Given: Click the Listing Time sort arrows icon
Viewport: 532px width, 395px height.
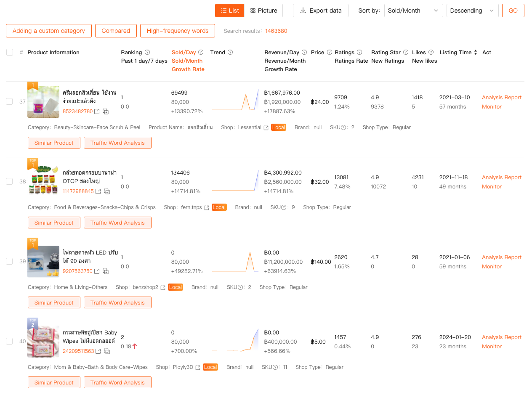Looking at the screenshot, I should coord(476,53).
